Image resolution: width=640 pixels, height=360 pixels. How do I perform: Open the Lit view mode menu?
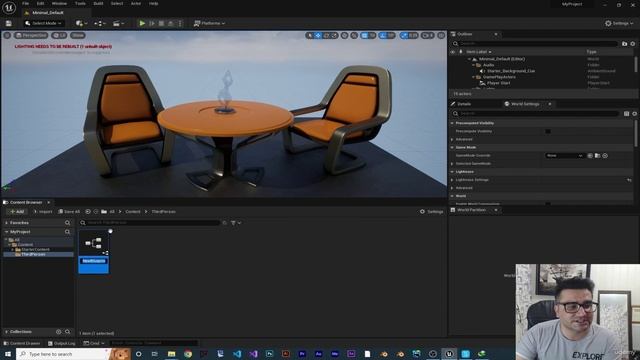point(60,36)
